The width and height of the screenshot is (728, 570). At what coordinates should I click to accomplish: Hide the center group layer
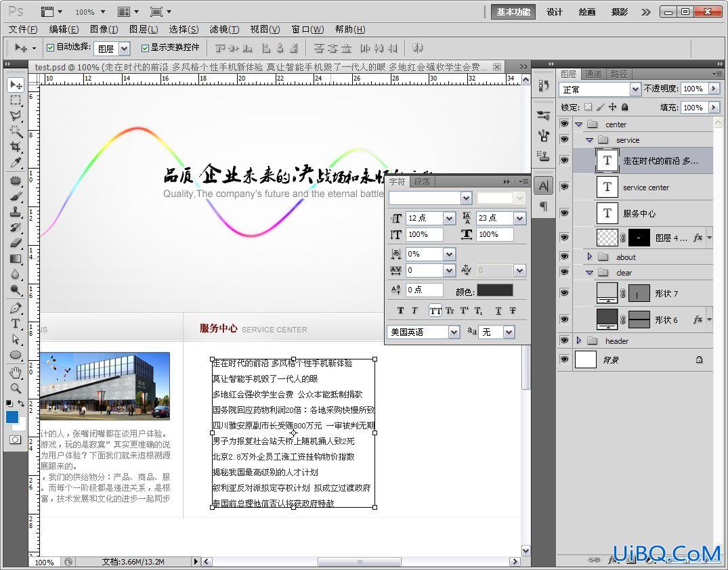pyautogui.click(x=564, y=124)
